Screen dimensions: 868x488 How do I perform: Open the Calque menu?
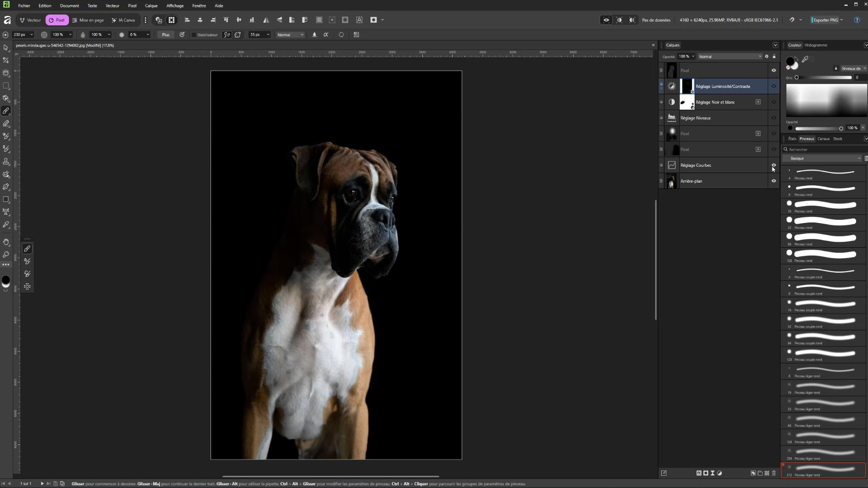[x=151, y=6]
